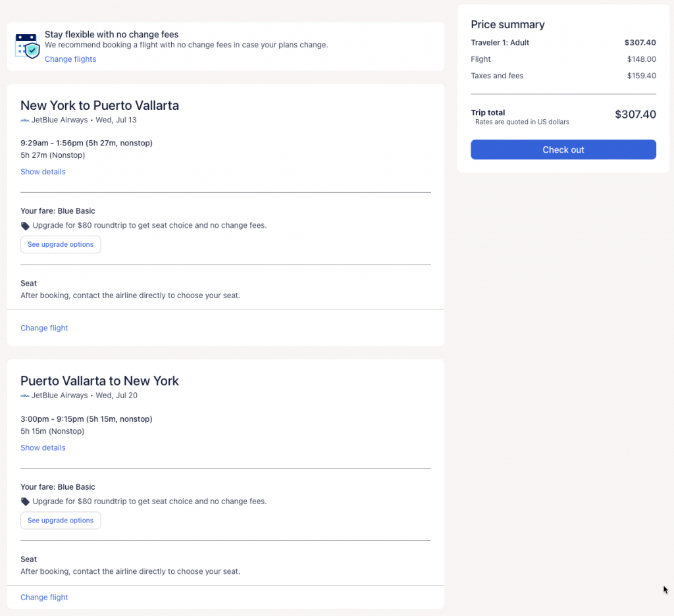674x616 pixels.
Task: Select the Puerto Vallarta to New York heading
Action: pos(99,381)
